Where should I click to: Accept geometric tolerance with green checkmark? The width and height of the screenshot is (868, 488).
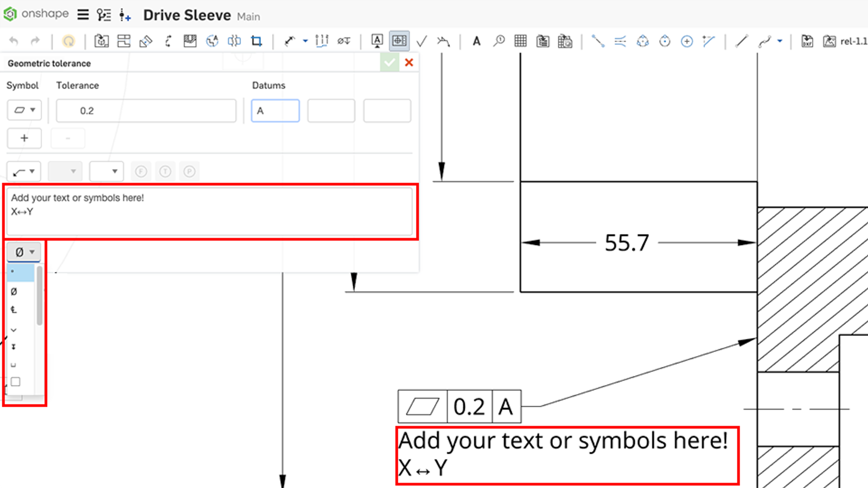tap(389, 63)
